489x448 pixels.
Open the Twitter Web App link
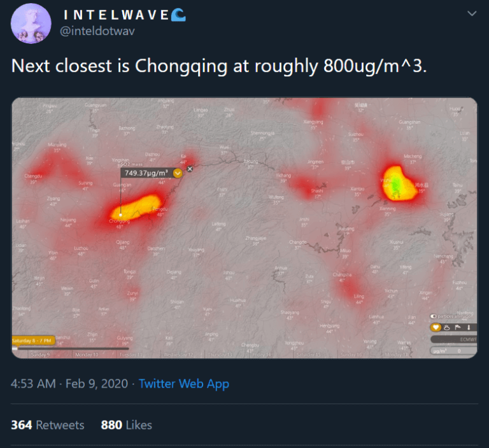[183, 384]
